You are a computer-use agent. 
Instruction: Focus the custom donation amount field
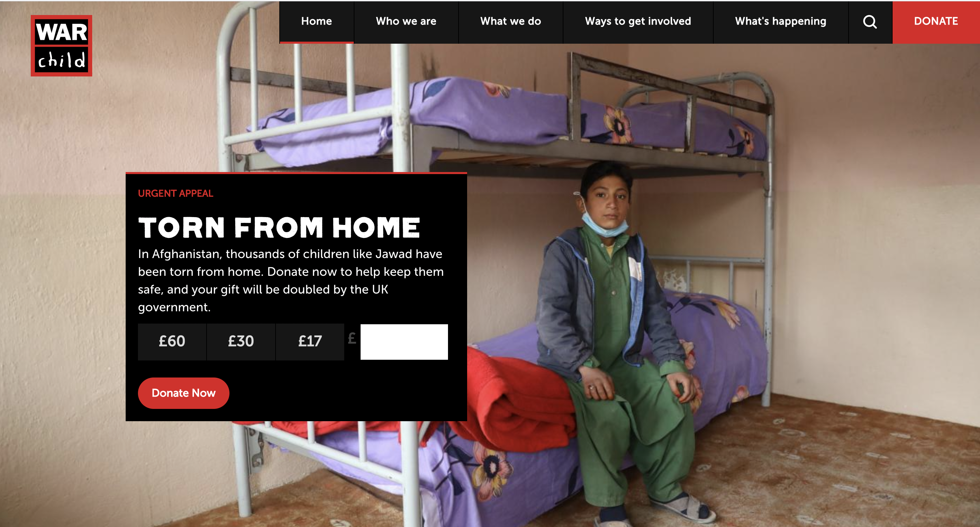pyautogui.click(x=404, y=342)
